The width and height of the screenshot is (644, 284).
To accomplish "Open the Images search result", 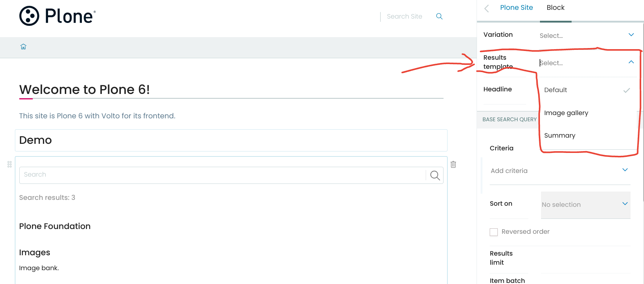I will coord(35,253).
